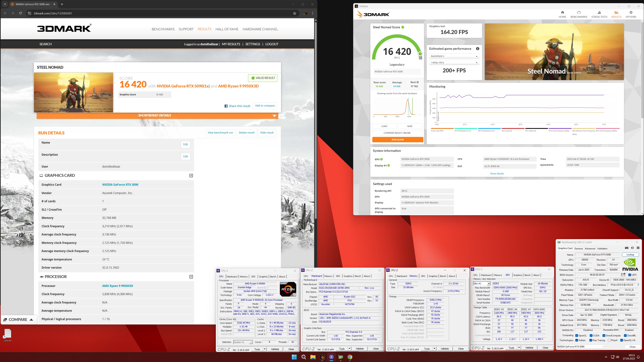Click the 3DMARK logo on the website
This screenshot has width=644, height=362.
[x=64, y=28]
